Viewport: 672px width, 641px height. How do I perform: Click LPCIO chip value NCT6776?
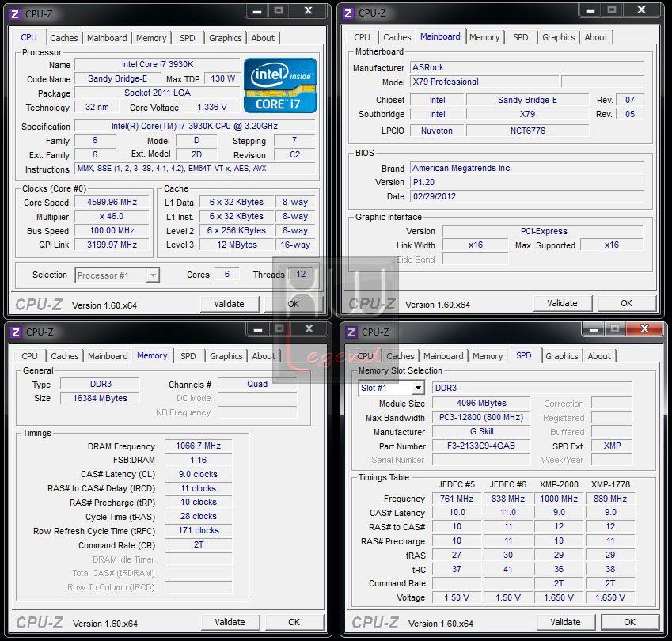point(528,131)
